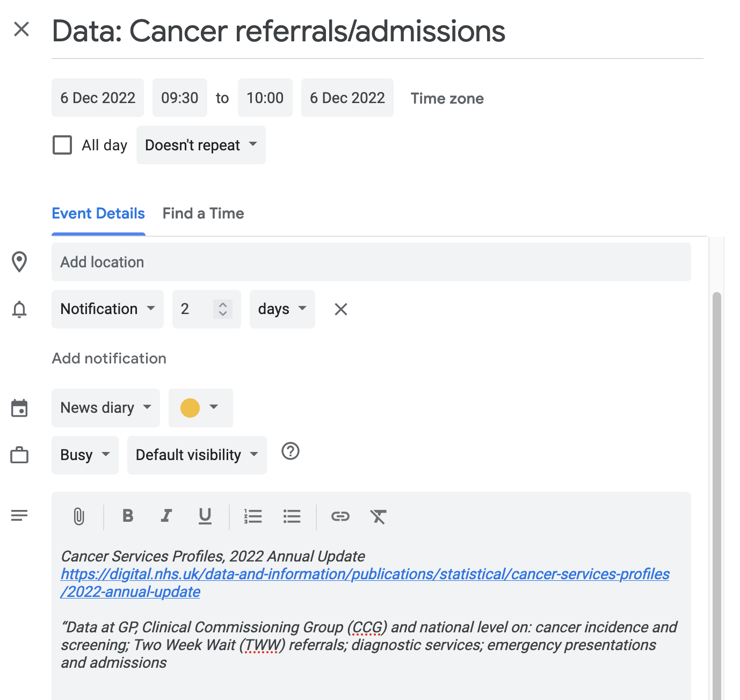Enable the All day option
This screenshot has height=700, width=740.
62,144
